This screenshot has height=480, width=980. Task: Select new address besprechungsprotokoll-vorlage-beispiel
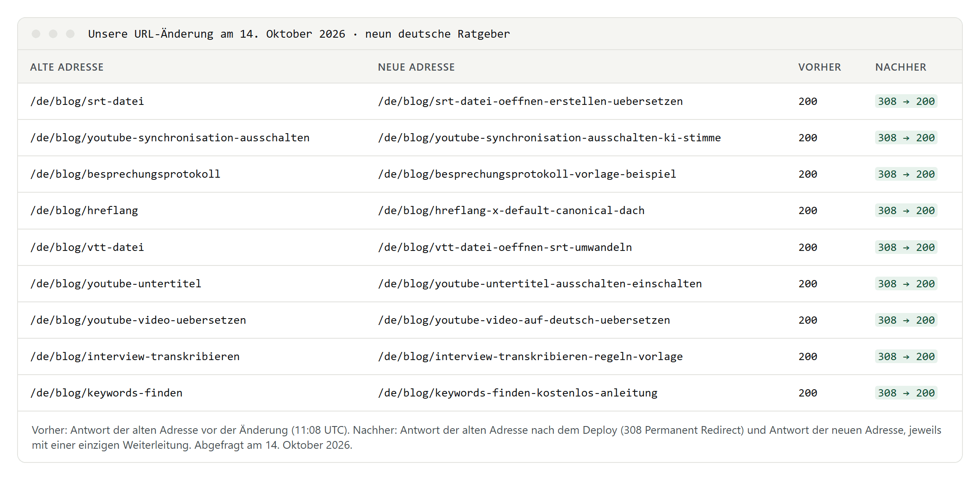[x=527, y=174]
